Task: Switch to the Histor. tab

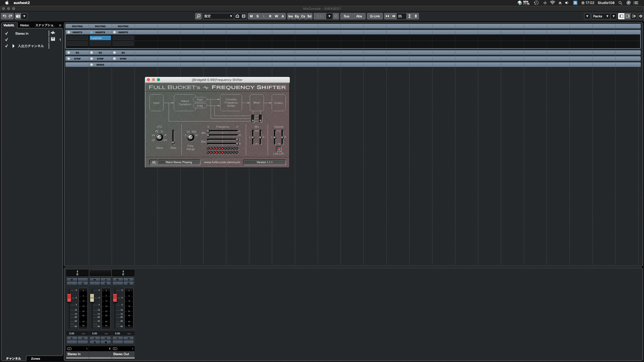Action: coord(25,25)
